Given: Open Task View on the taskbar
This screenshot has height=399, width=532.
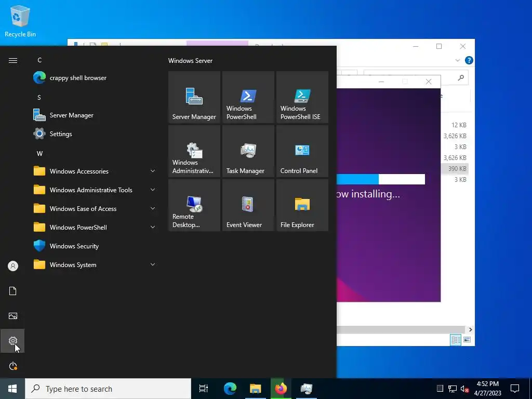Looking at the screenshot, I should [x=204, y=389].
